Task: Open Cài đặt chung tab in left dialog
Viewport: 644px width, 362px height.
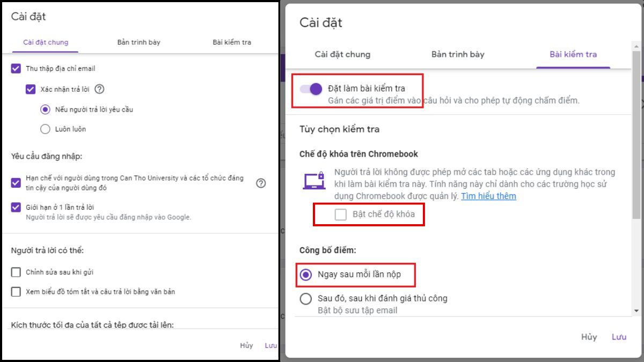Action: pos(46,42)
